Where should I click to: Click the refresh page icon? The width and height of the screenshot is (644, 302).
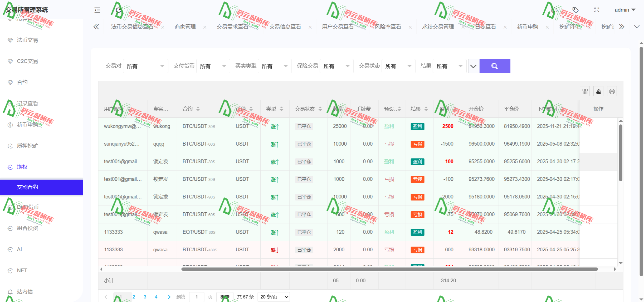point(118,10)
